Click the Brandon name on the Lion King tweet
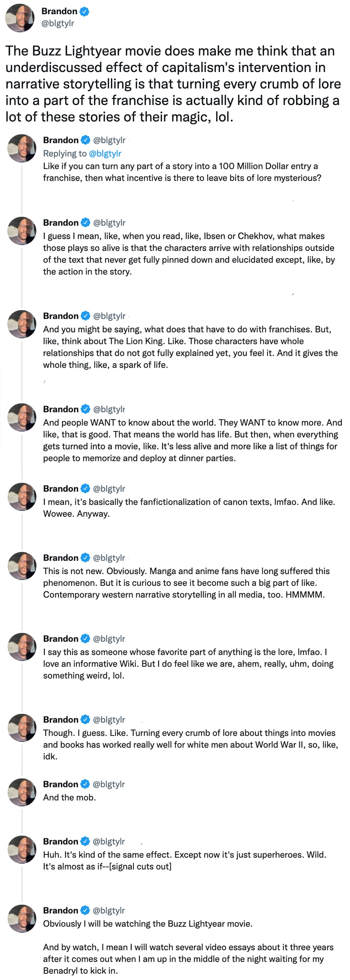 point(60,316)
